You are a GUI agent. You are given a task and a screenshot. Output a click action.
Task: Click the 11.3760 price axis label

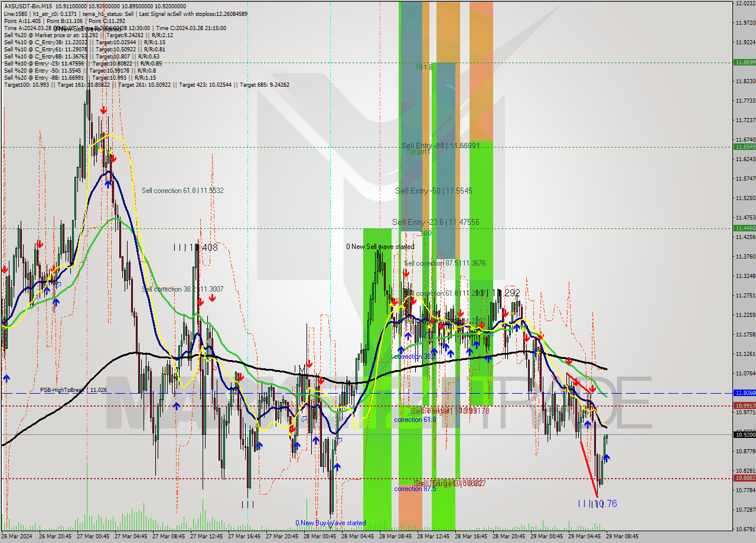pyautogui.click(x=745, y=257)
